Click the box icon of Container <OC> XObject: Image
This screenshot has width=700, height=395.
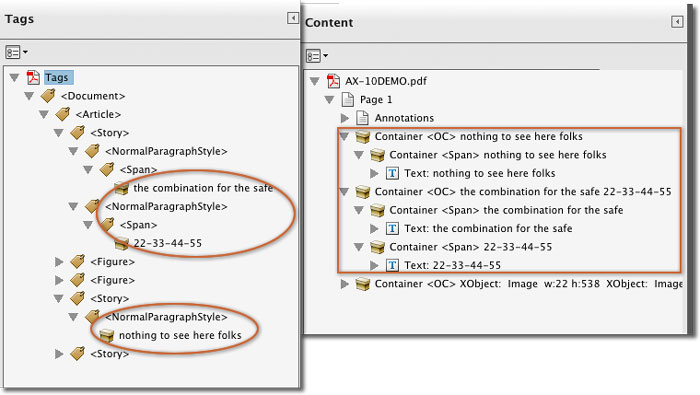(362, 284)
